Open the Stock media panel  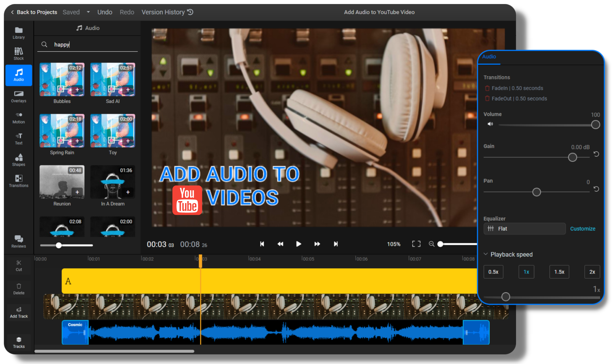pyautogui.click(x=19, y=54)
